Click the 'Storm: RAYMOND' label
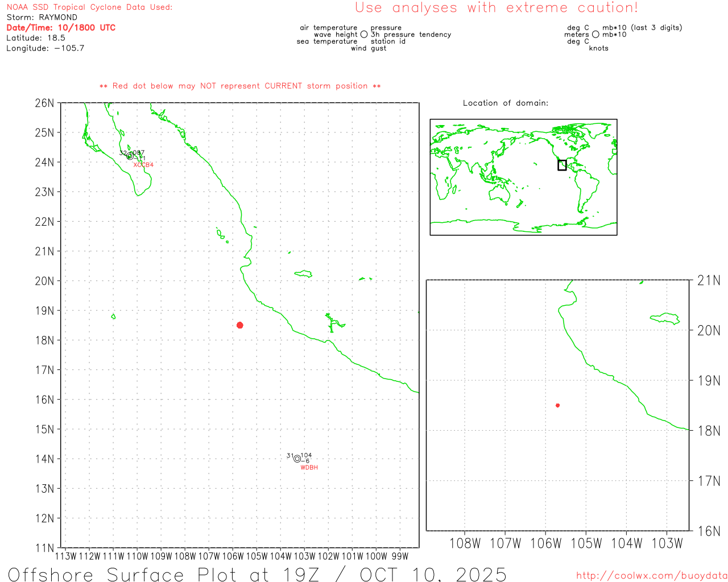This screenshot has width=728, height=582. pyautogui.click(x=42, y=18)
